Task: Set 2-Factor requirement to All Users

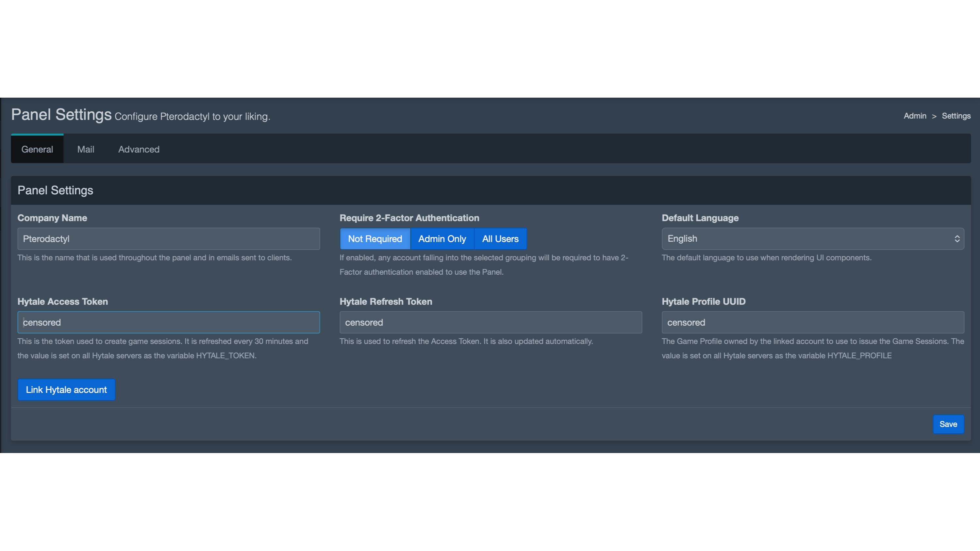Action: [500, 239]
